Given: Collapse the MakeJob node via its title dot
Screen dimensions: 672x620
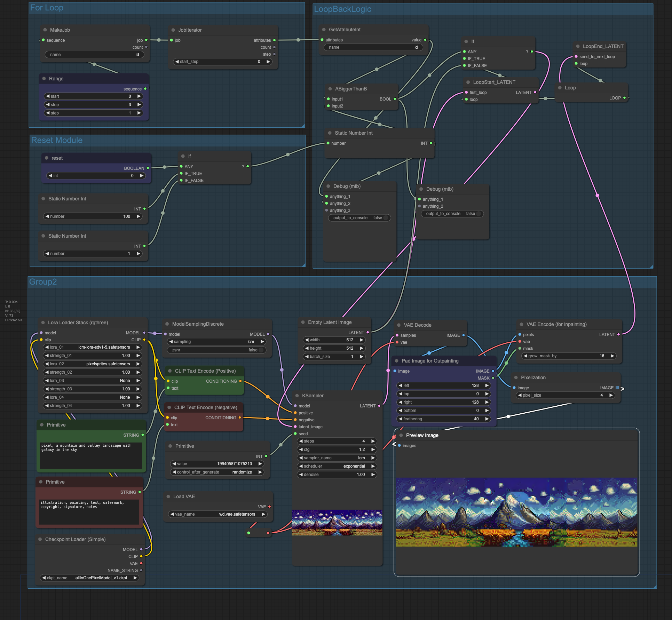Looking at the screenshot, I should [x=45, y=30].
